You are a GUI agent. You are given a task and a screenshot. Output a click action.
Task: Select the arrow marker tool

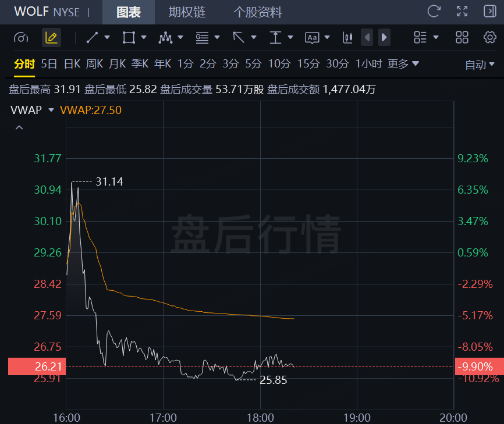pos(239,38)
